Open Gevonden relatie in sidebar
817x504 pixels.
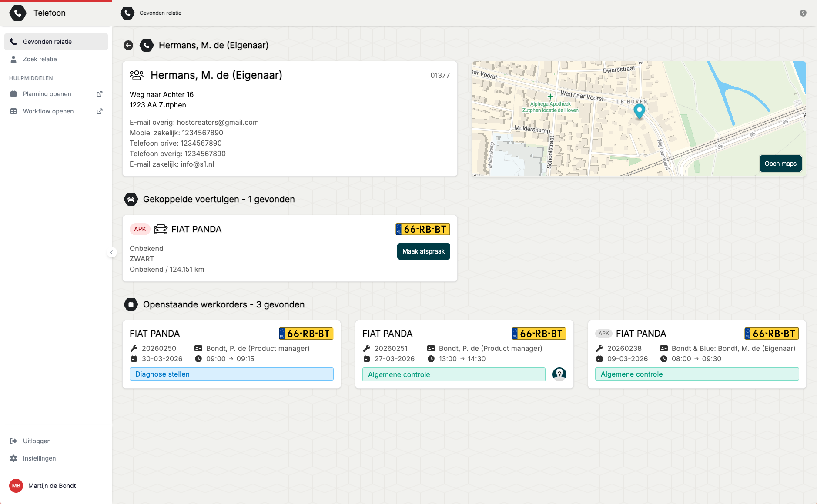click(56, 42)
